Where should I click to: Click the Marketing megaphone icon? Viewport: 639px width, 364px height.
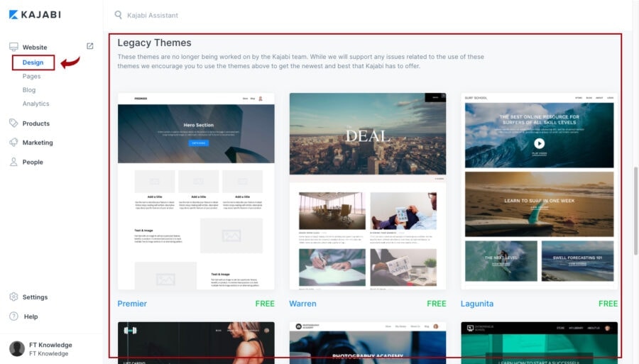pyautogui.click(x=13, y=143)
